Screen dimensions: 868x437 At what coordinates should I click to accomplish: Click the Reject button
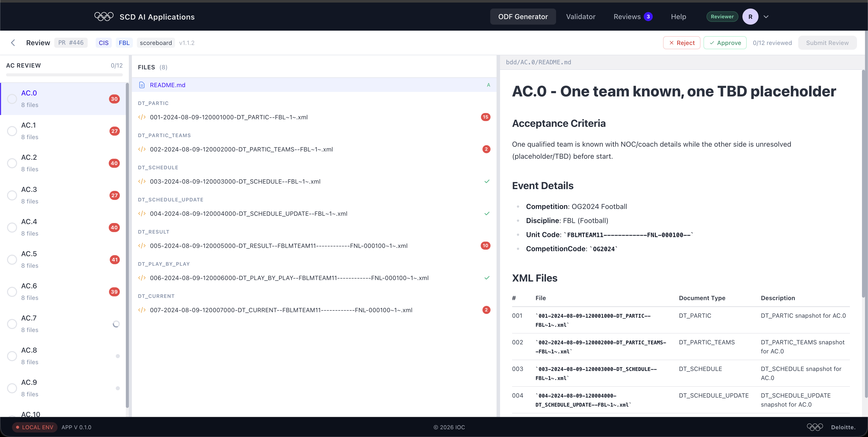click(x=681, y=43)
